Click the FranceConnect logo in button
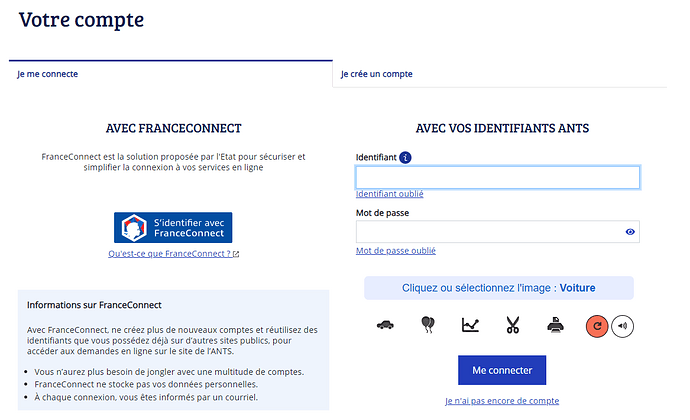Screen dimensions: 690x420 point(134,228)
